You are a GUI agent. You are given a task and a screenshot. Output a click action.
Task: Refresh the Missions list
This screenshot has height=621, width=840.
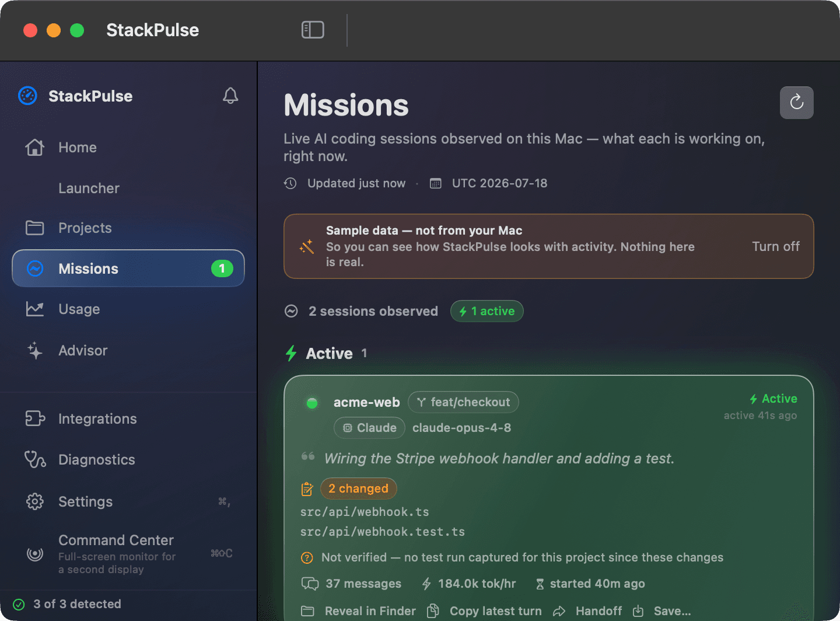pyautogui.click(x=796, y=103)
